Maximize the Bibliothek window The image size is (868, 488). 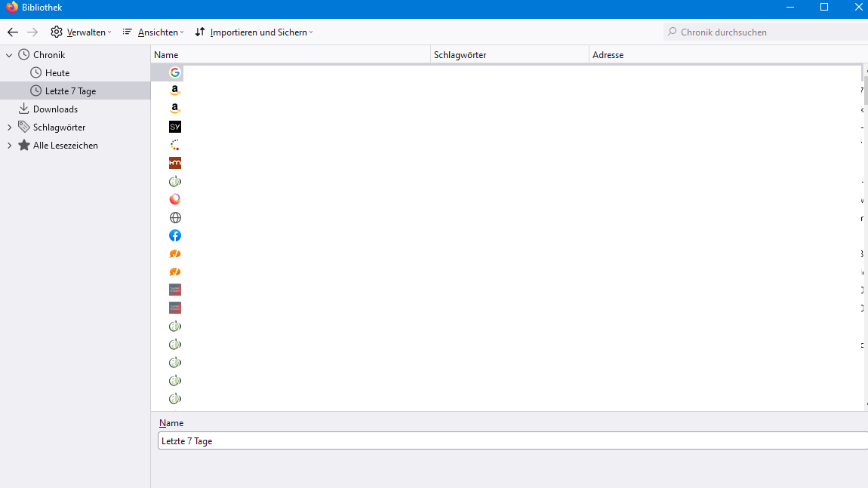point(824,8)
